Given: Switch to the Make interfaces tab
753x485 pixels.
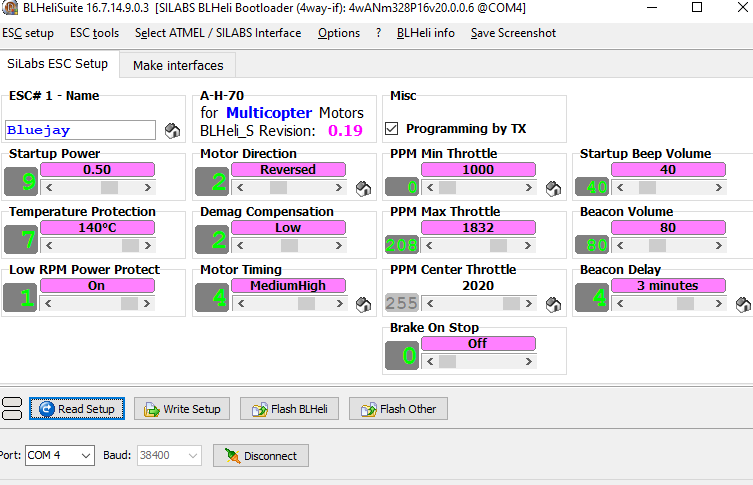Looking at the screenshot, I should (x=178, y=65).
